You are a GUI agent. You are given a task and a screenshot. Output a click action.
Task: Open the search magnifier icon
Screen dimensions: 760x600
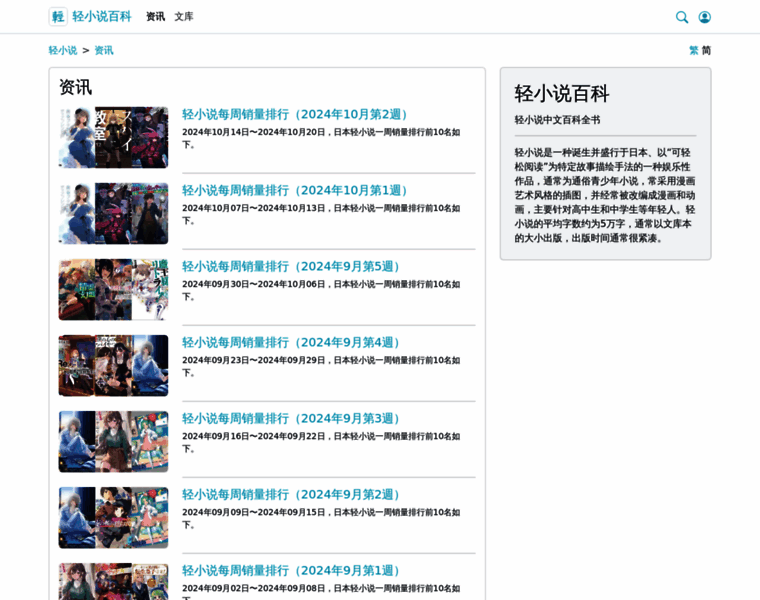(x=682, y=17)
